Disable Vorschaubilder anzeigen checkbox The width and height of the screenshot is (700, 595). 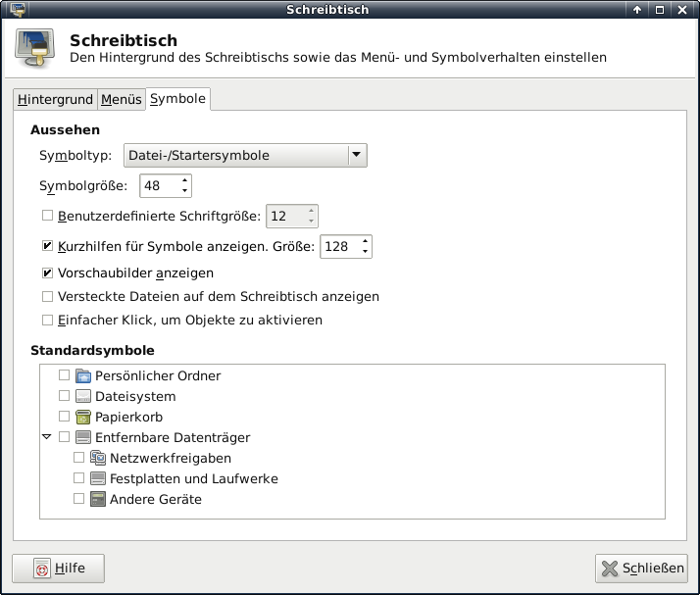coord(47,273)
